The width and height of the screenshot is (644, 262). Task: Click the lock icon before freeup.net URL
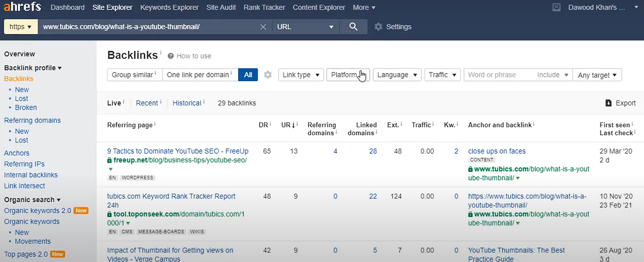[109, 160]
